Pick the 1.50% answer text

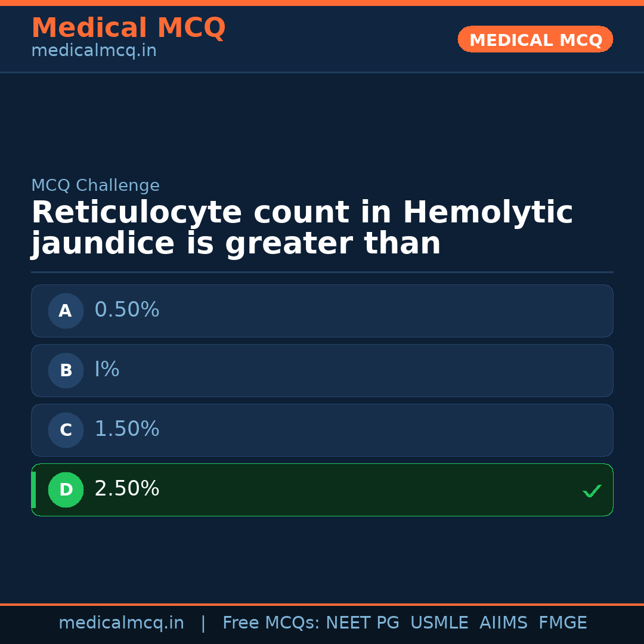click(127, 429)
